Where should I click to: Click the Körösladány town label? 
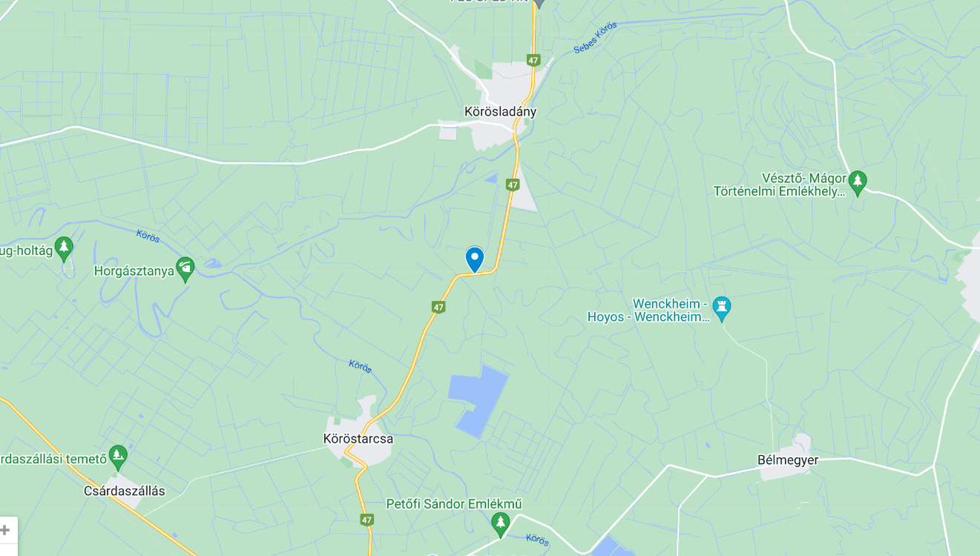(500, 112)
